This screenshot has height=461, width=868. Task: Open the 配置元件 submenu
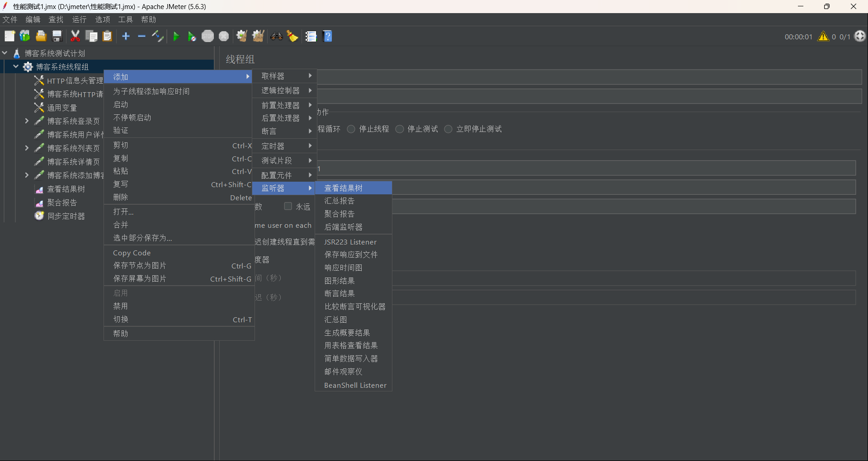(x=284, y=175)
